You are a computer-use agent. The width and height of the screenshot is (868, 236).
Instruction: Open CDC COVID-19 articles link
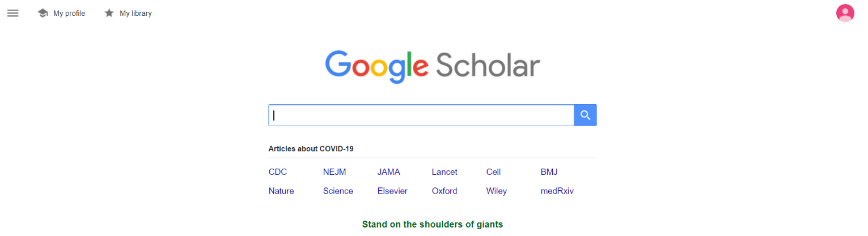point(278,172)
